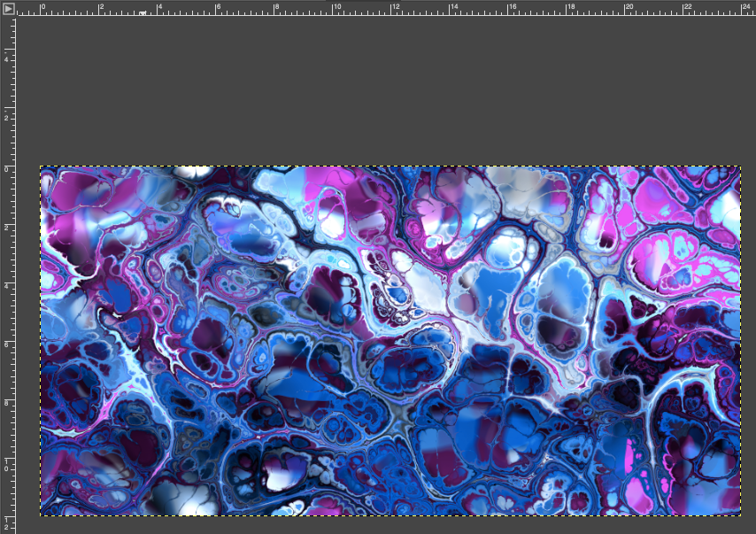Click the 0 mark on the horizontal ruler

(x=41, y=9)
